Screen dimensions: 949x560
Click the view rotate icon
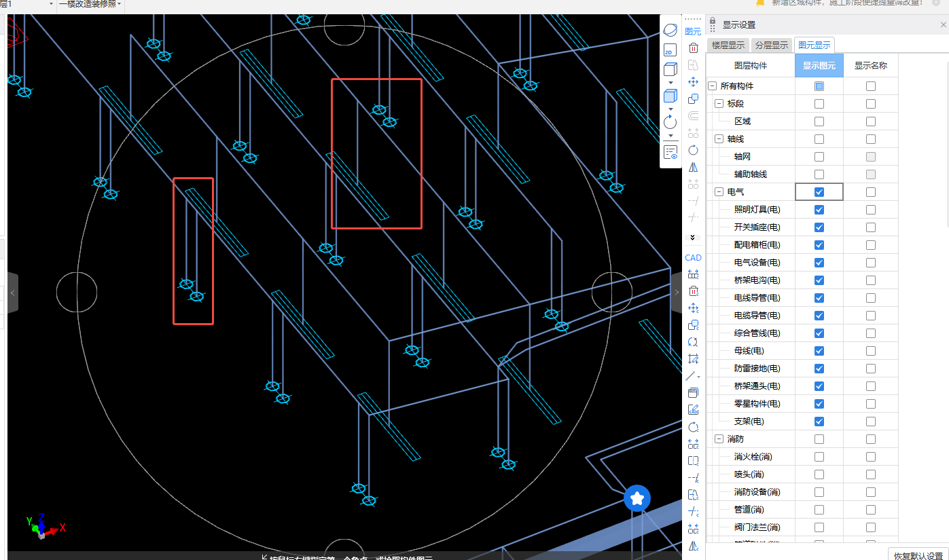(670, 122)
